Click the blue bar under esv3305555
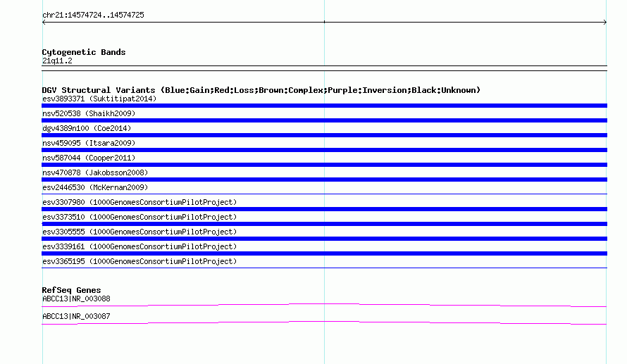This screenshot has width=627, height=364. (x=324, y=239)
